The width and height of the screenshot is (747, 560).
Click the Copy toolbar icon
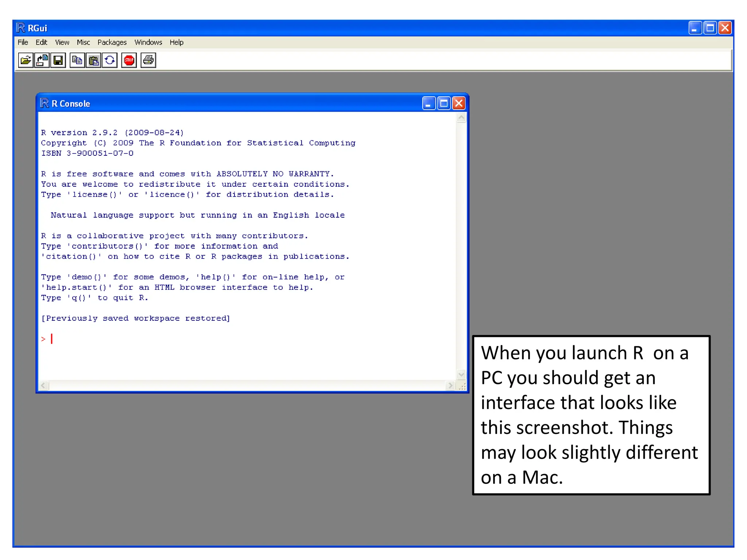77,60
